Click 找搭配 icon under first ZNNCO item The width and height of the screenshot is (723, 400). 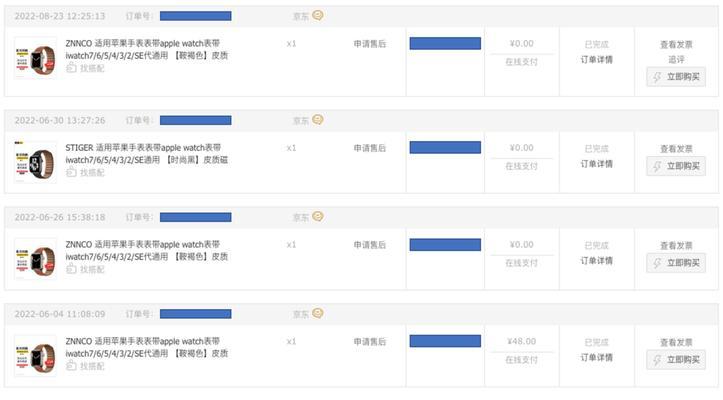(71, 68)
